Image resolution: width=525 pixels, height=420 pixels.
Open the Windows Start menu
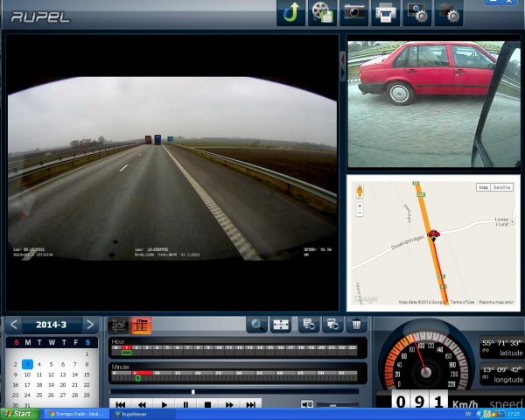pyautogui.click(x=17, y=414)
